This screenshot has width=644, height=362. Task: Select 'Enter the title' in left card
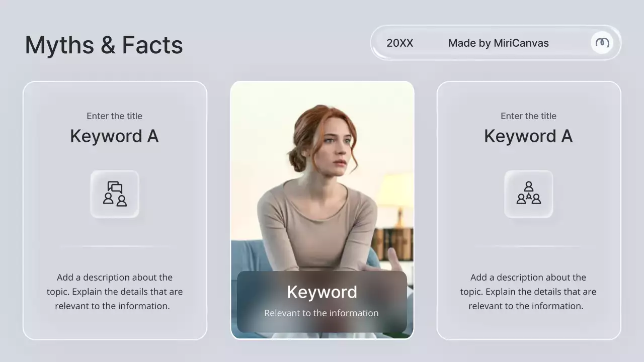point(114,116)
